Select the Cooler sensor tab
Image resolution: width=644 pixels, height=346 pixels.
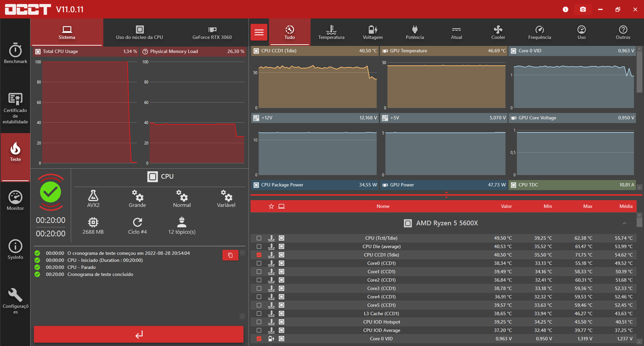click(x=498, y=32)
